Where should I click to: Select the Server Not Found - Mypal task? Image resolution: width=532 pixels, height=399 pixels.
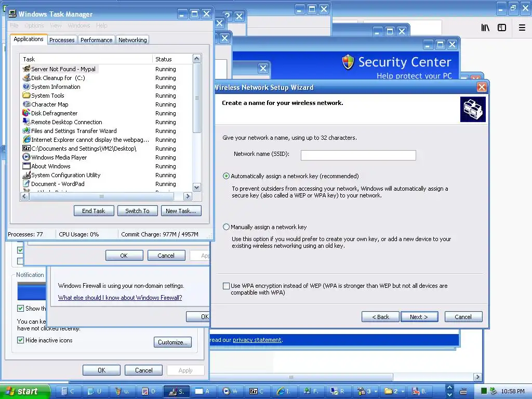(x=63, y=69)
